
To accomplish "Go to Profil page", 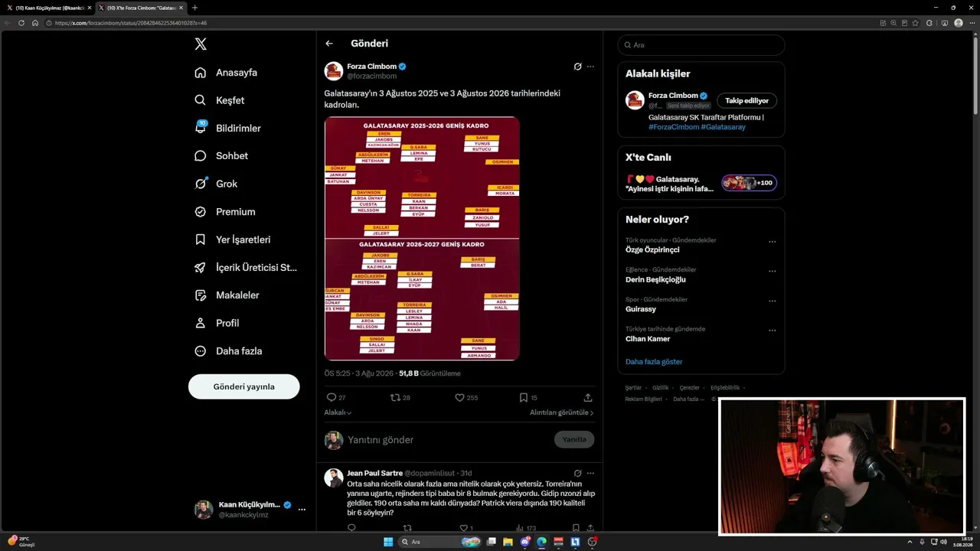I will tap(217, 323).
